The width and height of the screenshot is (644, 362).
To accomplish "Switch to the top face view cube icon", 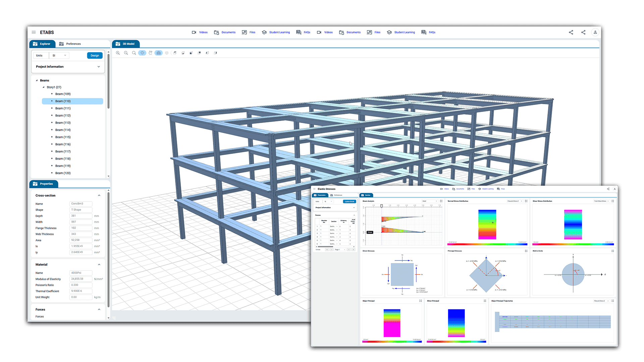I will point(175,53).
